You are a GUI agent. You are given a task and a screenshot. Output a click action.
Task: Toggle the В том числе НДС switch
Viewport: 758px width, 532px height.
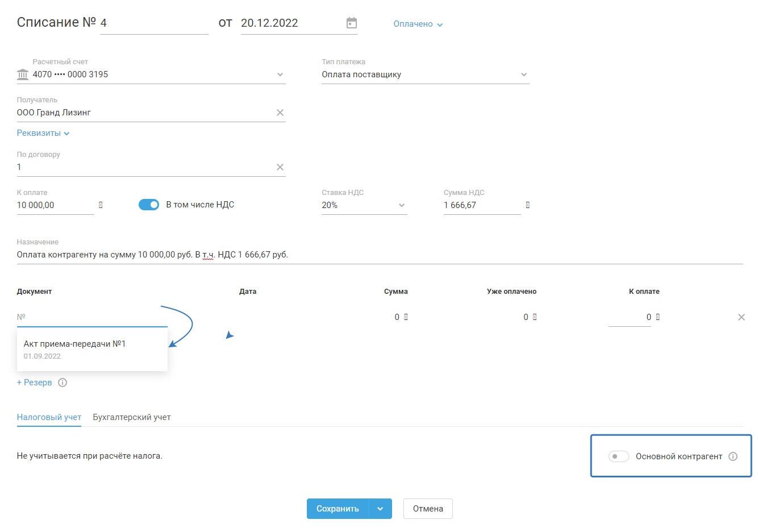click(149, 205)
